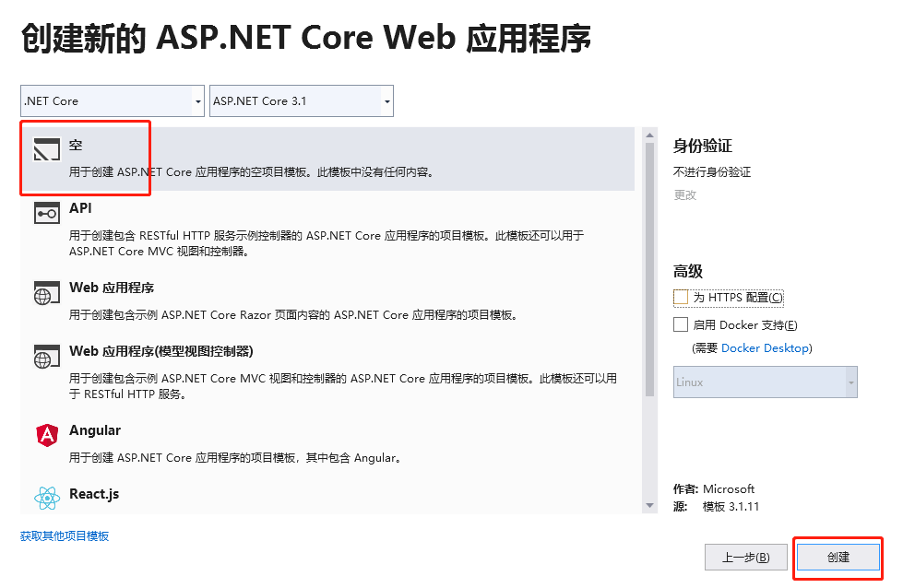
Task: Open the .NET Core framework dropdown
Action: click(112, 100)
